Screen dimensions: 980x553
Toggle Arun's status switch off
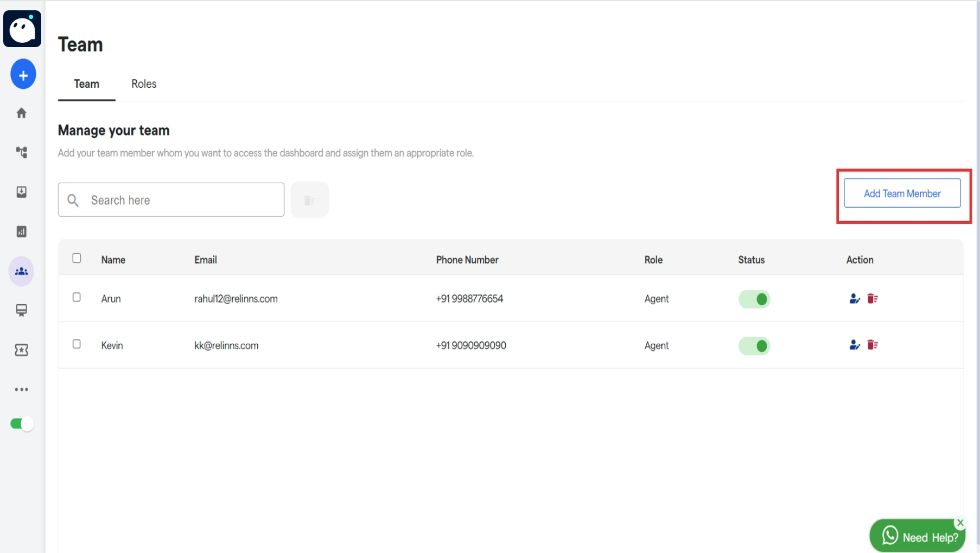click(x=754, y=299)
